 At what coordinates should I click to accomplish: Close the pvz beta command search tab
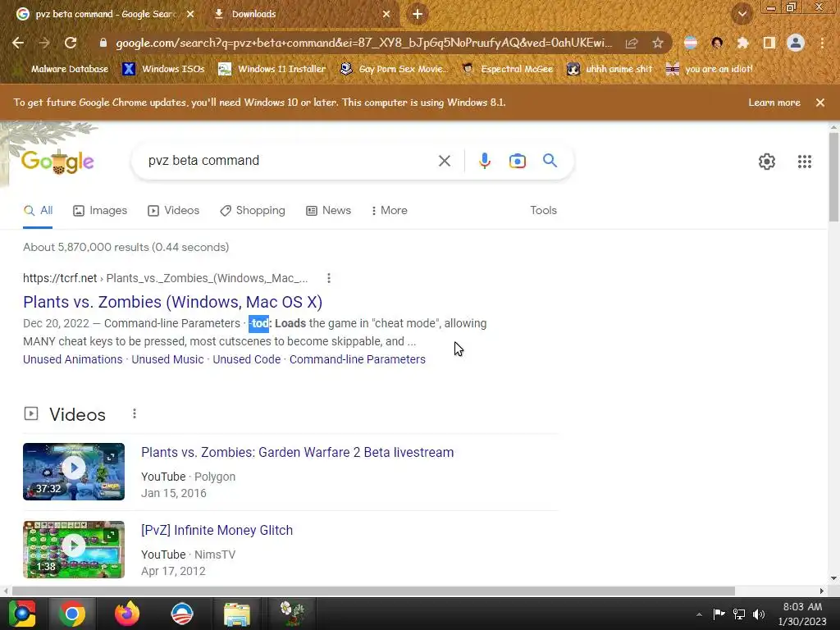point(190,14)
